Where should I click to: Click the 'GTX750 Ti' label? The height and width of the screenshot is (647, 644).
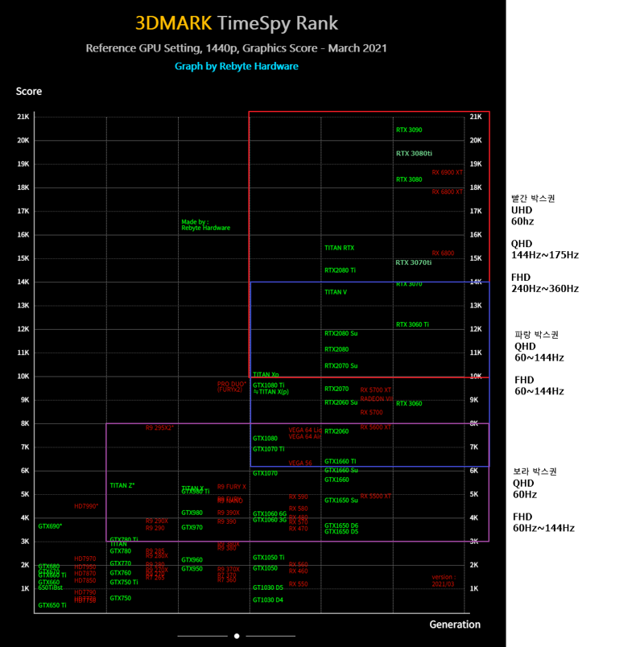124,583
